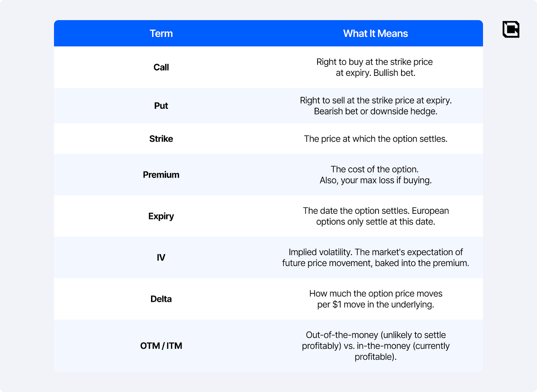The width and height of the screenshot is (537, 392).
Task: Click the black logo icon top-right
Action: (x=511, y=30)
